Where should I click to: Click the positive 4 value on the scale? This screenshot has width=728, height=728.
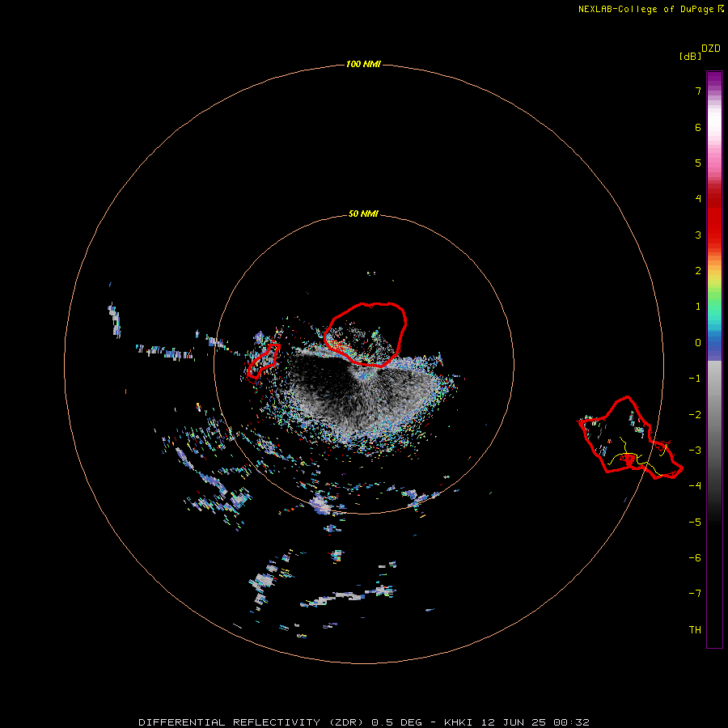(698, 199)
